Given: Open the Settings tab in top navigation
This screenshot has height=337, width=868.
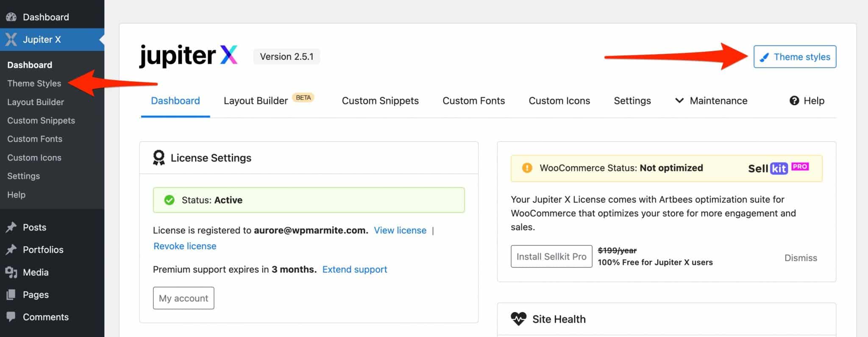Looking at the screenshot, I should [x=632, y=100].
